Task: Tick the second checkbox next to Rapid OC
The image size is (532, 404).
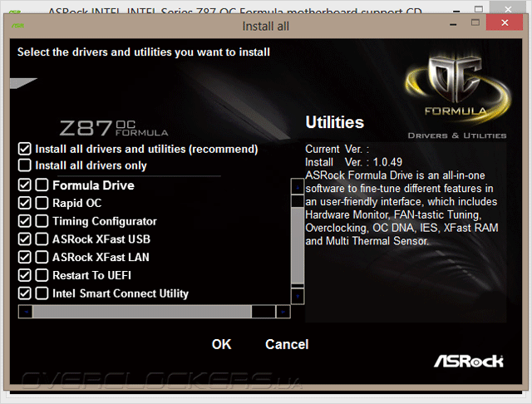Action: [42, 203]
